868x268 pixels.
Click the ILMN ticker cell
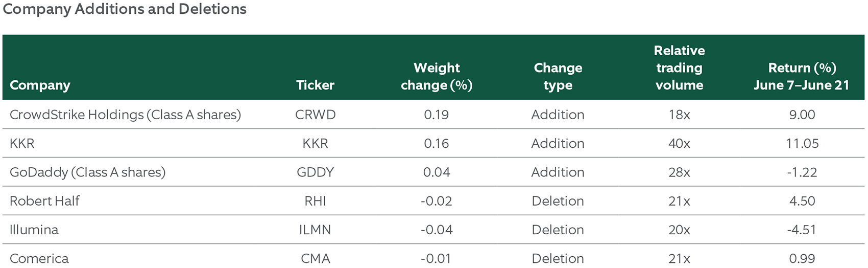coord(315,229)
